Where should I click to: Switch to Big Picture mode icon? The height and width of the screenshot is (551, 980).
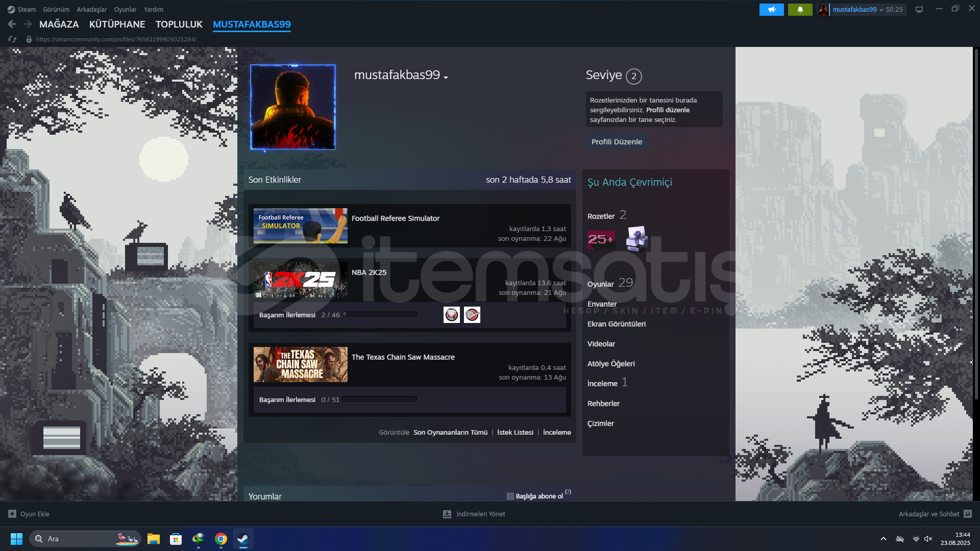(x=919, y=9)
